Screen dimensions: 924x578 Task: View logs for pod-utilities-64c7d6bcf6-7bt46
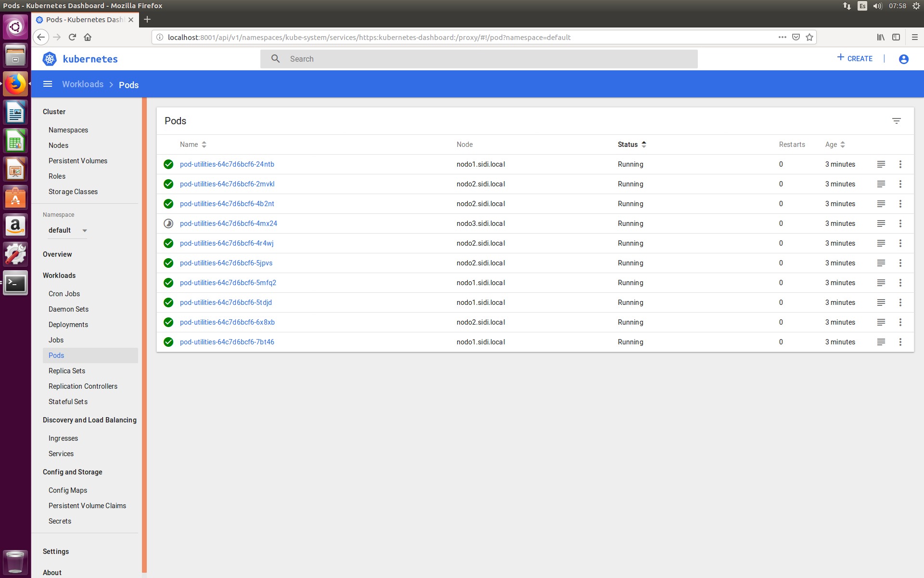coord(881,342)
